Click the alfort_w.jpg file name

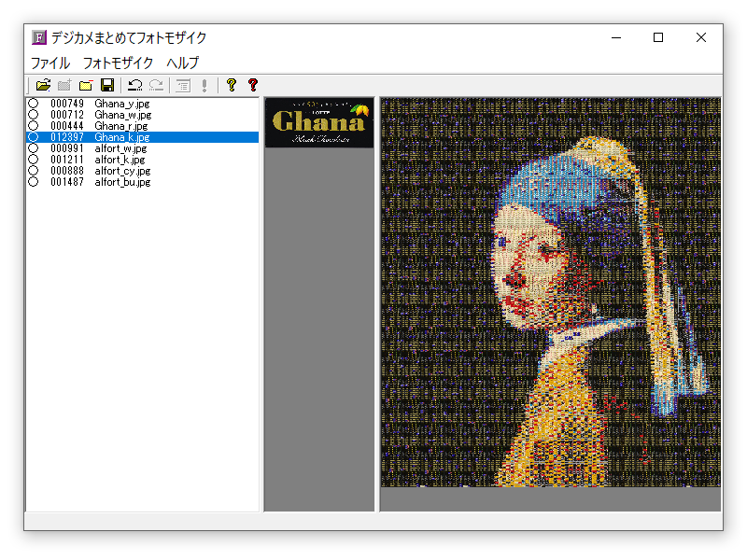120,148
